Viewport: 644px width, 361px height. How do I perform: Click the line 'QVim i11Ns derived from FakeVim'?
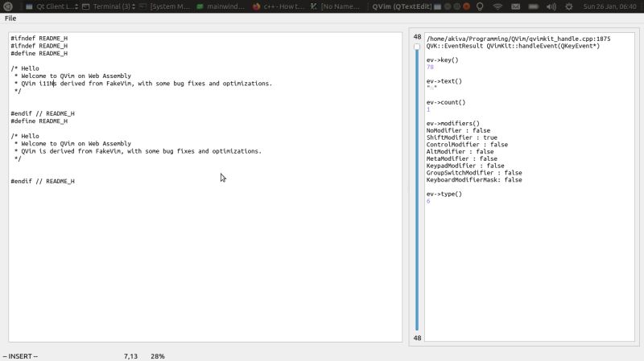point(142,84)
